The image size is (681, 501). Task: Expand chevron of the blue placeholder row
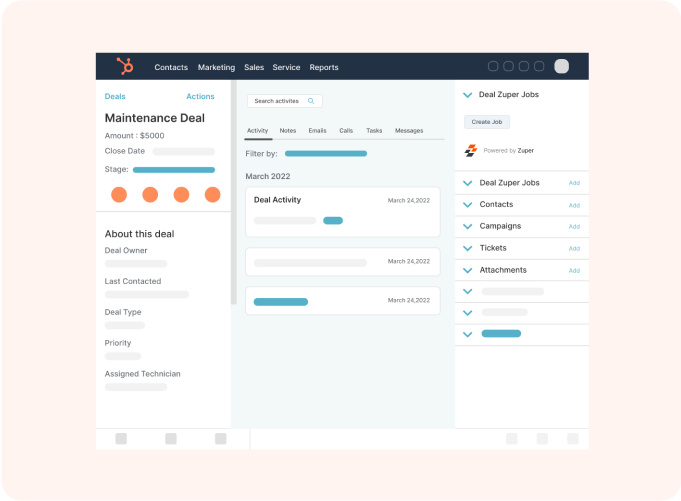[468, 334]
